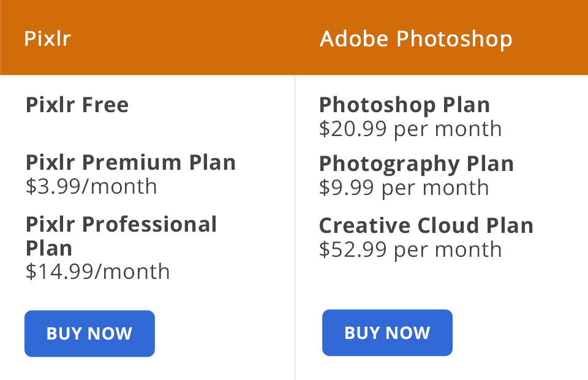Click the Photography Plan heading
This screenshot has height=380, width=588.
[x=417, y=164]
